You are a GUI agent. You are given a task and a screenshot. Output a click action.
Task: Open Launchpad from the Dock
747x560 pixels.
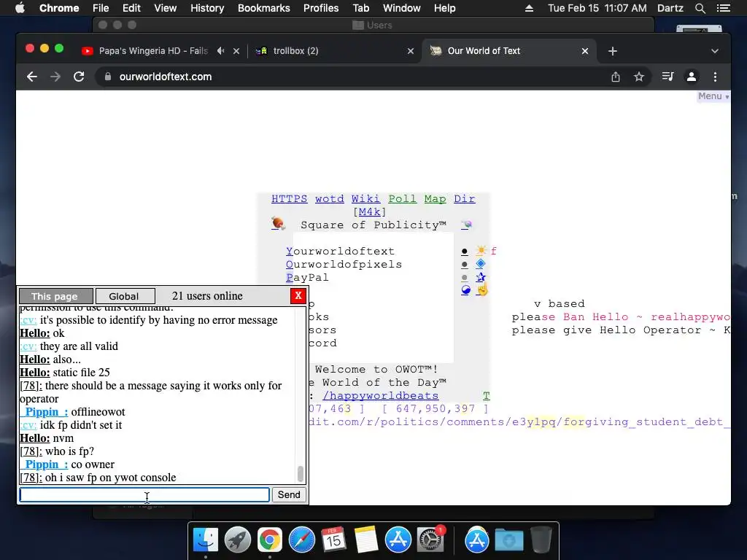coord(238,540)
